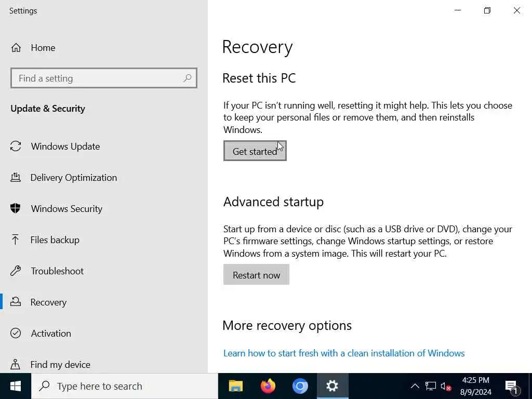
Task: Click the Settings gear taskbar icon
Action: click(332, 386)
